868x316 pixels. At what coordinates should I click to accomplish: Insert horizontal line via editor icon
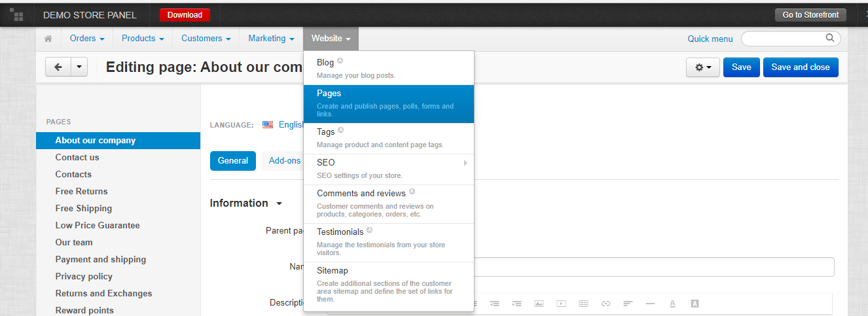(650, 304)
